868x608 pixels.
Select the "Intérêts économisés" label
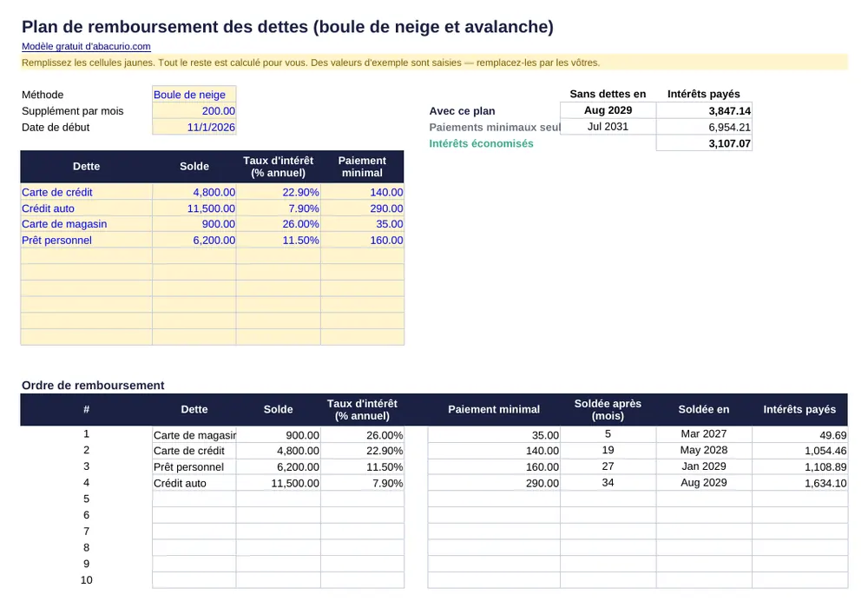coord(481,143)
